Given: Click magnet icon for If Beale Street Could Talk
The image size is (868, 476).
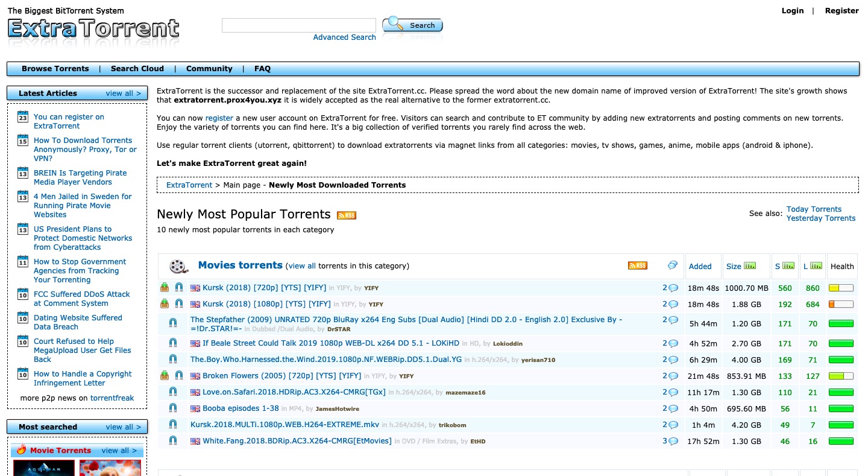Looking at the screenshot, I should [173, 343].
